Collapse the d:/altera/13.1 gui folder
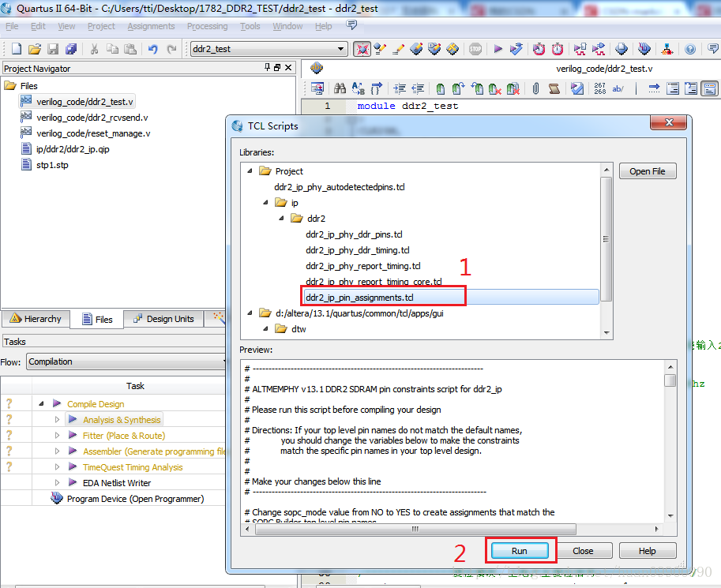This screenshot has height=588, width=721. coord(250,313)
